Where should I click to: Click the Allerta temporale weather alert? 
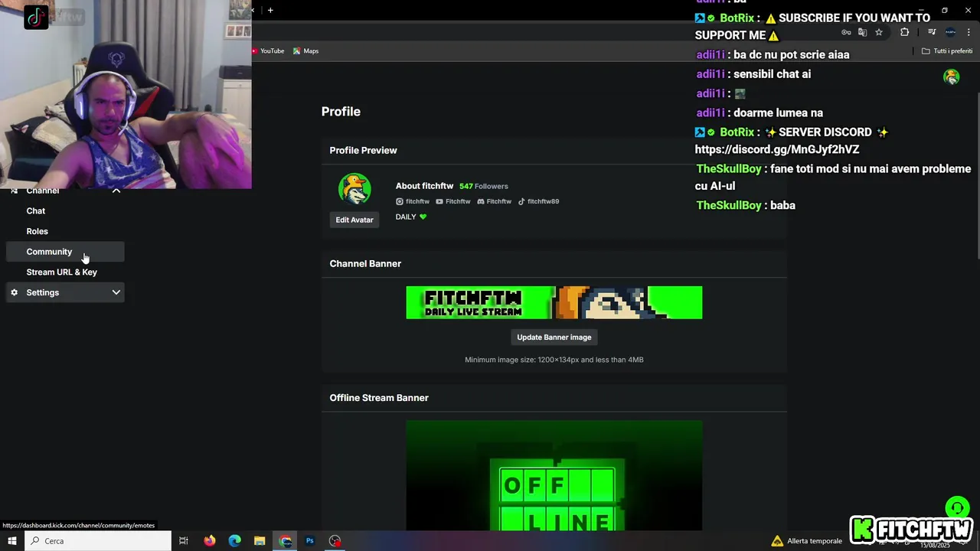807,541
